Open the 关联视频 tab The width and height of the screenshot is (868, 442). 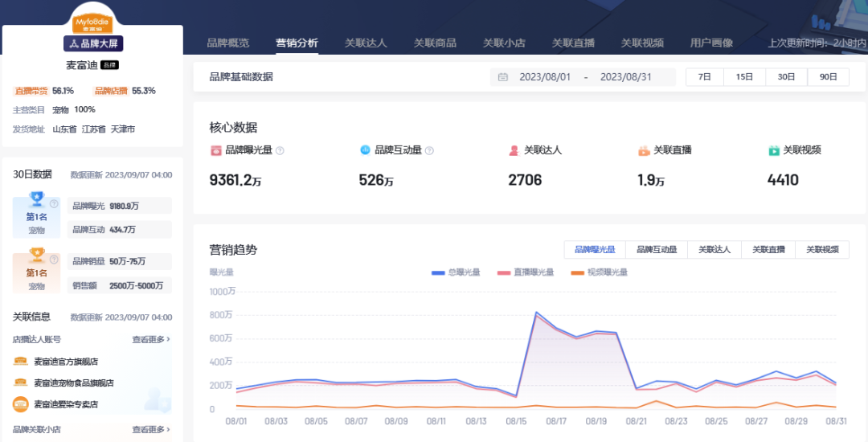tap(642, 43)
